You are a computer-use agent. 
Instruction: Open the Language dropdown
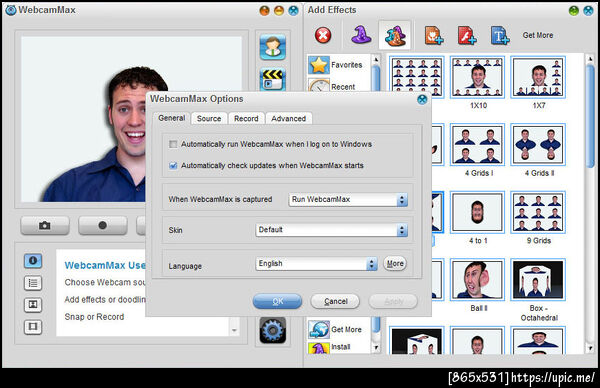[316, 264]
